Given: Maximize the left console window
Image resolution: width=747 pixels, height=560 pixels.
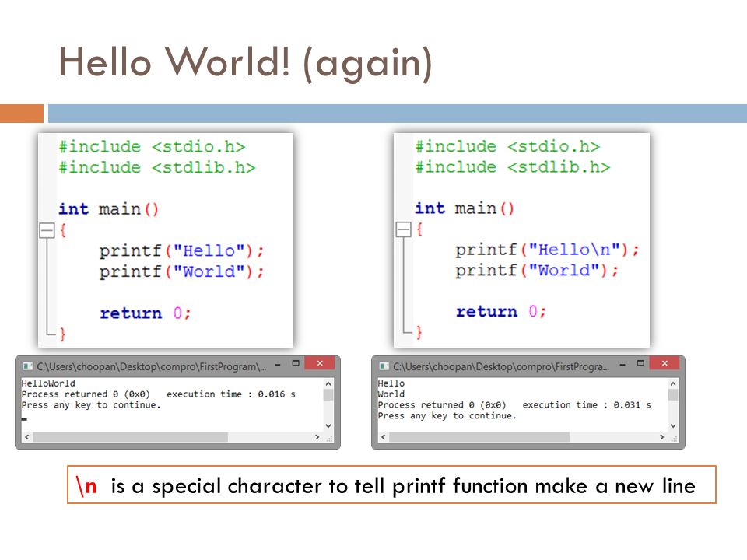Looking at the screenshot, I should pyautogui.click(x=296, y=363).
